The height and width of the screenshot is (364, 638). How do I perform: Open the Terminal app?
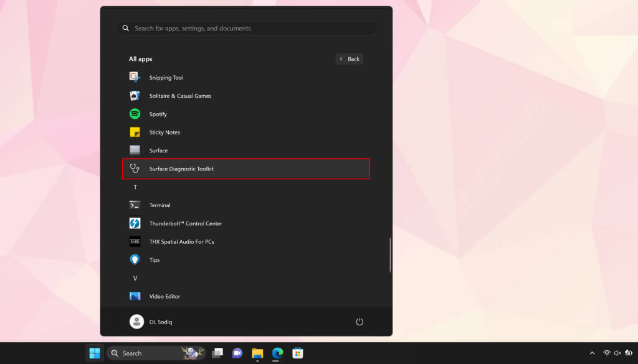(x=159, y=205)
